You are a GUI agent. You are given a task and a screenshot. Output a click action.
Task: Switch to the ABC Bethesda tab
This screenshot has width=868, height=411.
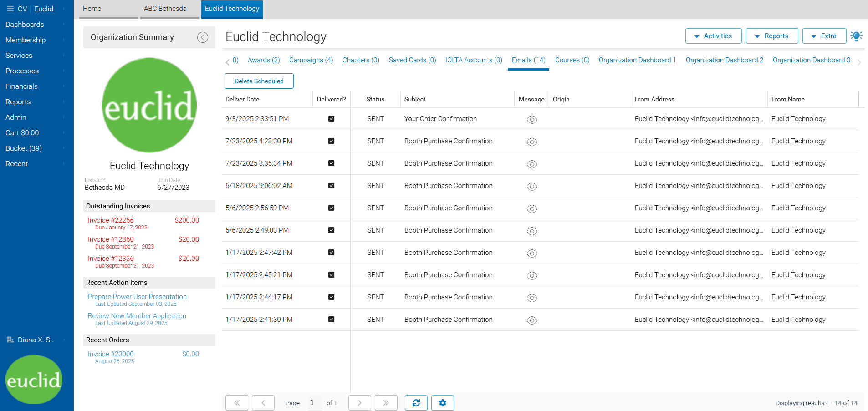[170, 9]
